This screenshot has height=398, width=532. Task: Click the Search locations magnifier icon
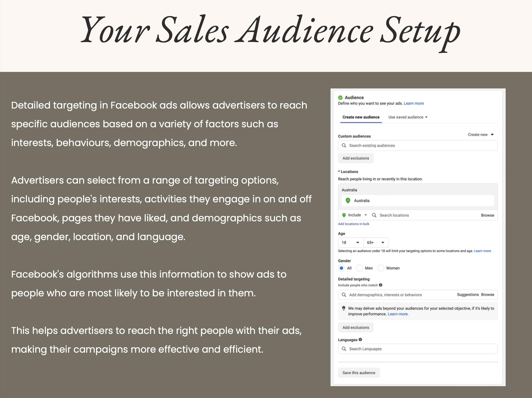click(374, 215)
